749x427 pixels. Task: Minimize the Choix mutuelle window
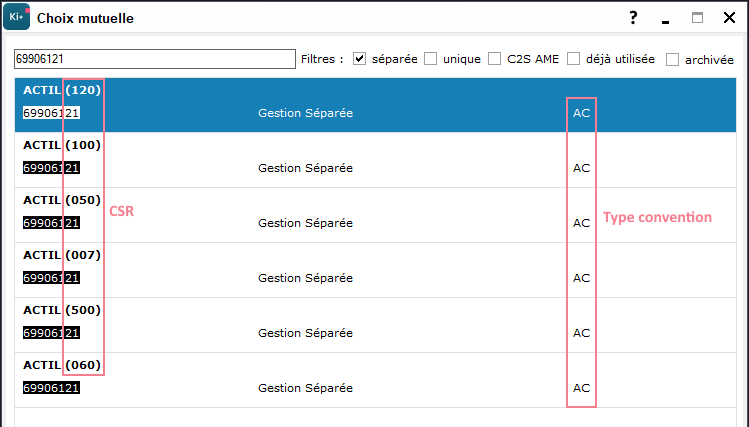pyautogui.click(x=665, y=21)
